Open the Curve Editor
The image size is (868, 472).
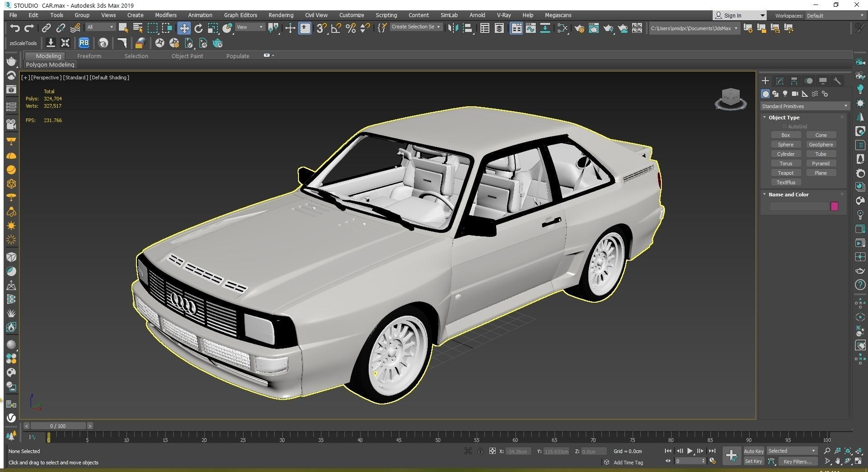click(x=530, y=28)
